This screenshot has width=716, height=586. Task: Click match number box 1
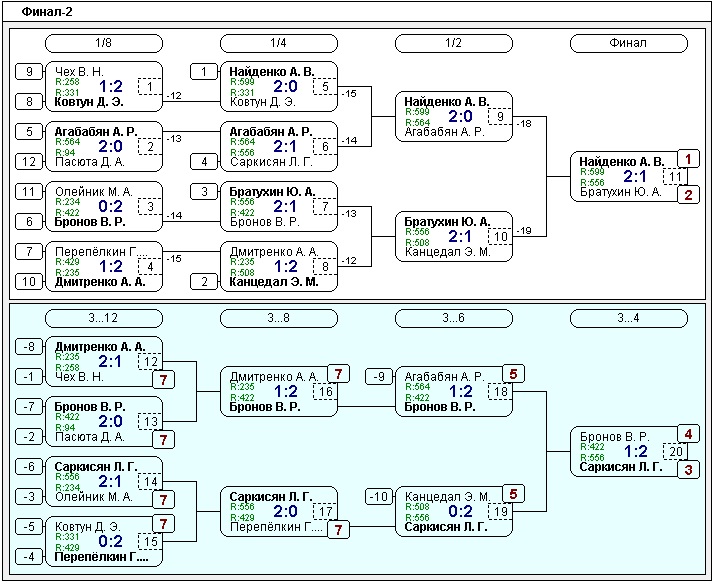150,86
